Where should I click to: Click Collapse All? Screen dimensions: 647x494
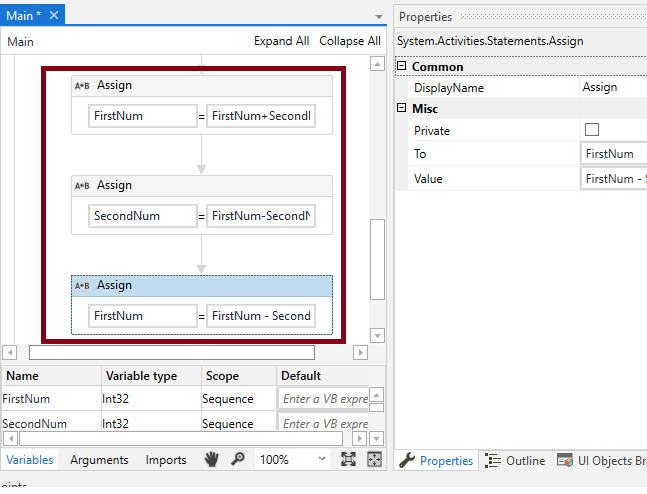click(350, 41)
